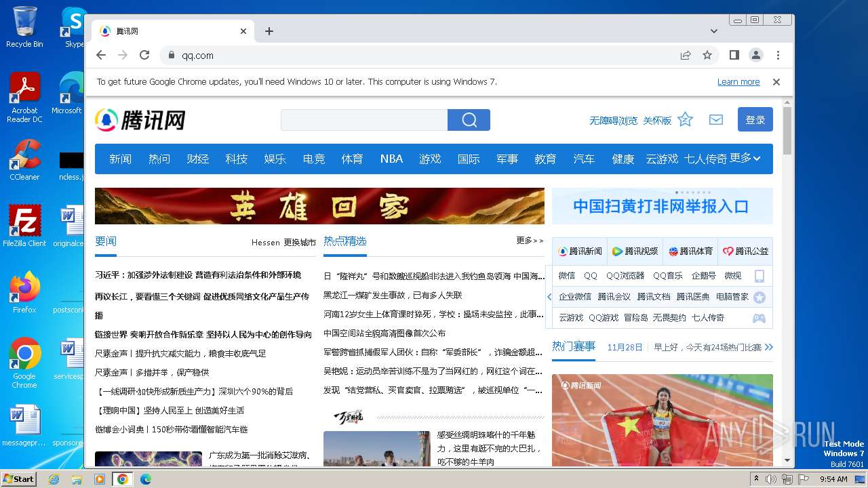The width and height of the screenshot is (868, 488).
Task: Click the page vertical scrollbar thumb
Action: click(x=787, y=130)
